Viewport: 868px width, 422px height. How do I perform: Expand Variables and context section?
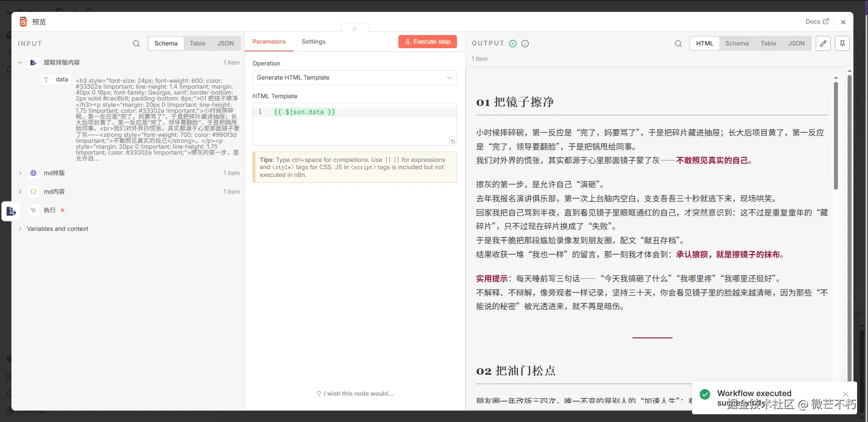coord(20,229)
